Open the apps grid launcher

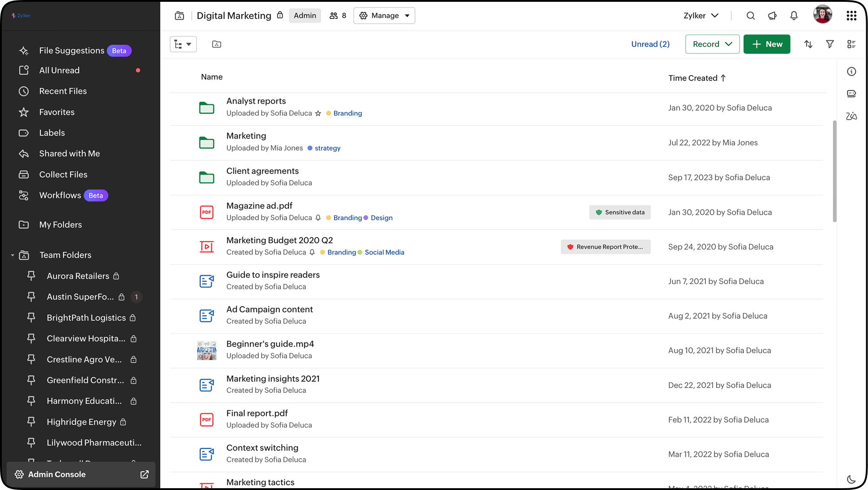[x=851, y=16]
